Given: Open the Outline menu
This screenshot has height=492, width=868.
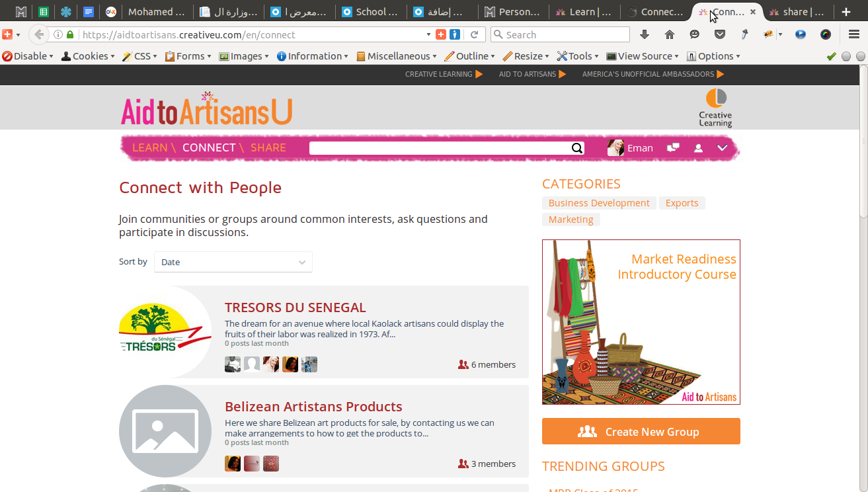Looking at the screenshot, I should click(470, 56).
